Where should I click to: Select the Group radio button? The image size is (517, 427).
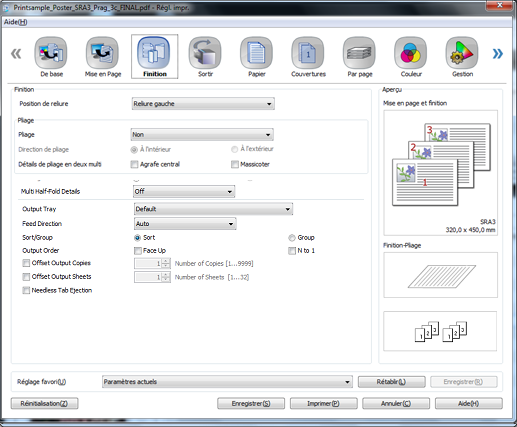pyautogui.click(x=292, y=238)
